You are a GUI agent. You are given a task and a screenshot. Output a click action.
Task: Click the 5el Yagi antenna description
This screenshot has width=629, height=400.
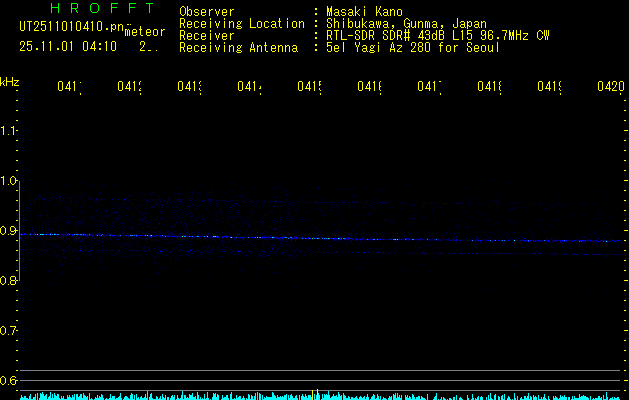point(412,47)
